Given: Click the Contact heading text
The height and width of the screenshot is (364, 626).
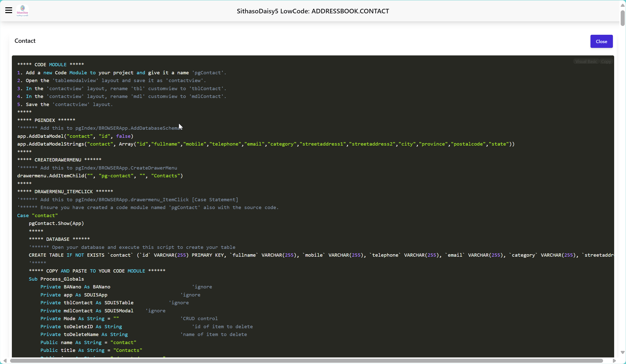Looking at the screenshot, I should pyautogui.click(x=25, y=41).
